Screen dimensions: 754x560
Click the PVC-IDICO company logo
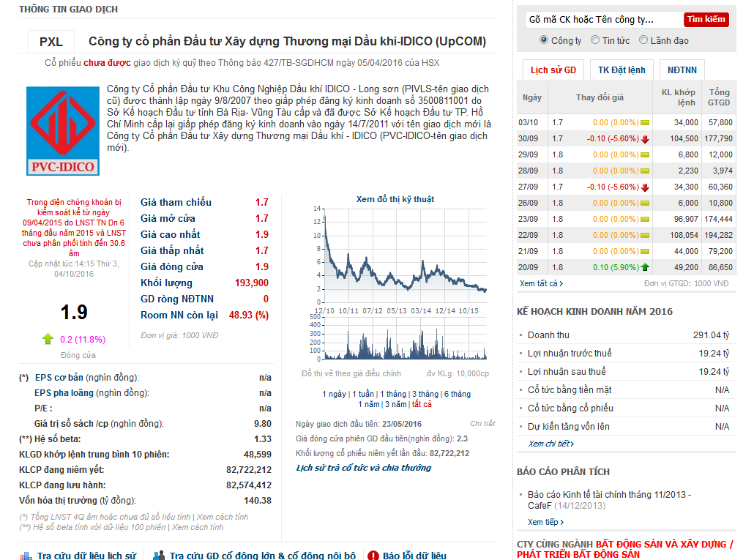coord(62,131)
